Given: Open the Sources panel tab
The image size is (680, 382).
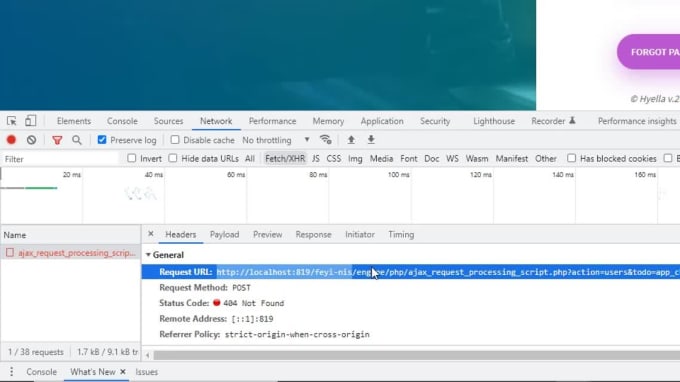Looking at the screenshot, I should point(168,121).
